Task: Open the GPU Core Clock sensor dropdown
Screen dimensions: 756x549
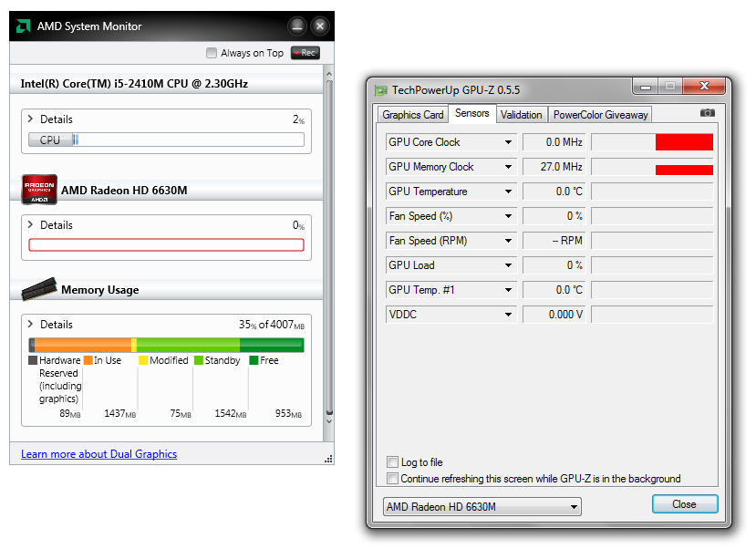Action: 508,142
